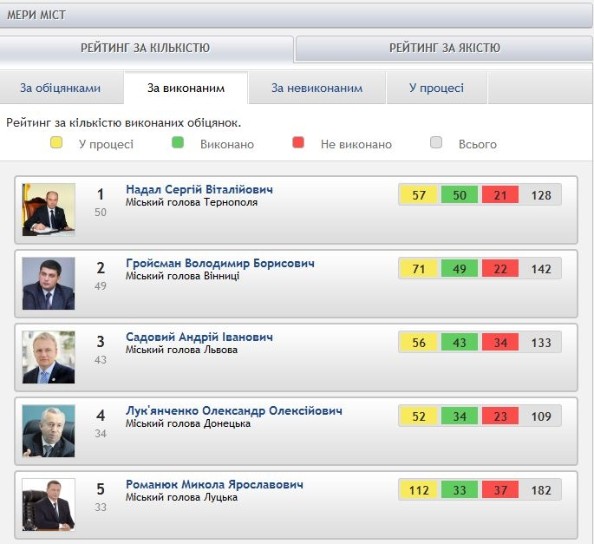
Task: Click the red 'Не виконано' legend swatch
Action: 298,143
